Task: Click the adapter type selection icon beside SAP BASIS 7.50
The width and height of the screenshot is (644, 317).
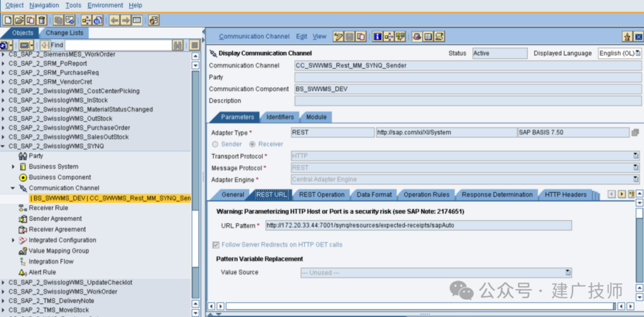Action: coord(635,133)
